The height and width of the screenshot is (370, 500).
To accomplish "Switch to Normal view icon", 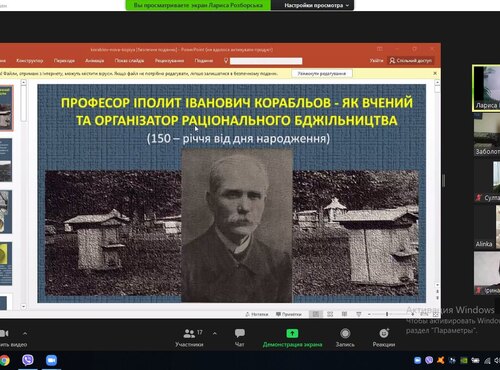I will point(316,314).
